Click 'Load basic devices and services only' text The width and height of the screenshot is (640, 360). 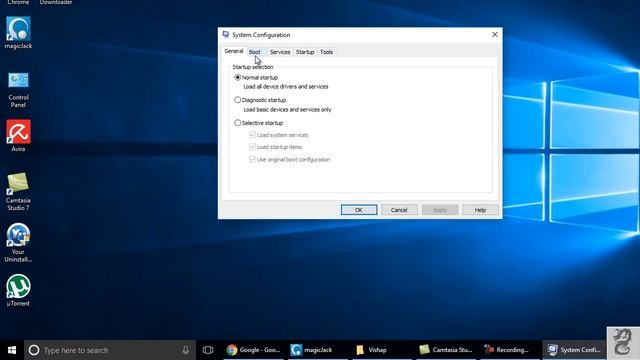point(287,109)
